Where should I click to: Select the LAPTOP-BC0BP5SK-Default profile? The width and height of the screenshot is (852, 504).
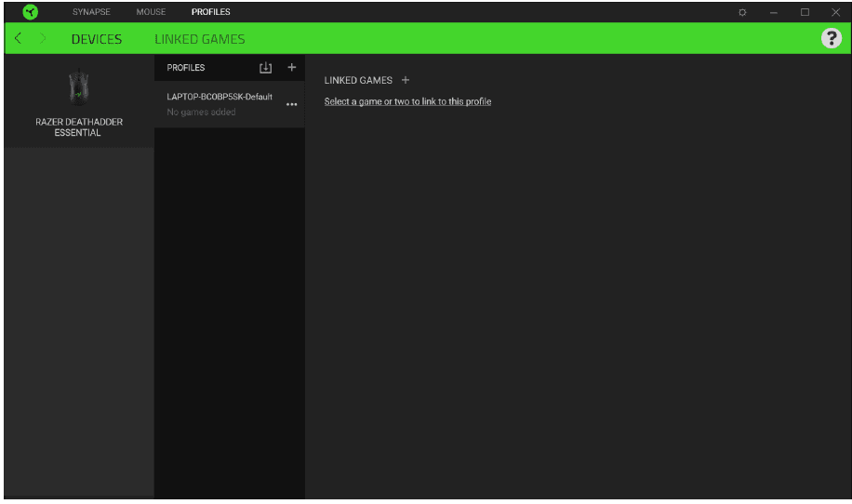pyautogui.click(x=220, y=103)
